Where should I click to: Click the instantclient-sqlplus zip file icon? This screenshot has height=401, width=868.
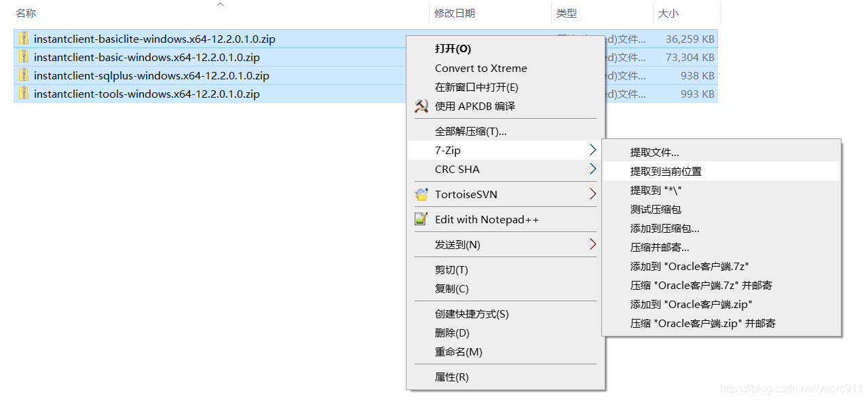pyautogui.click(x=24, y=75)
